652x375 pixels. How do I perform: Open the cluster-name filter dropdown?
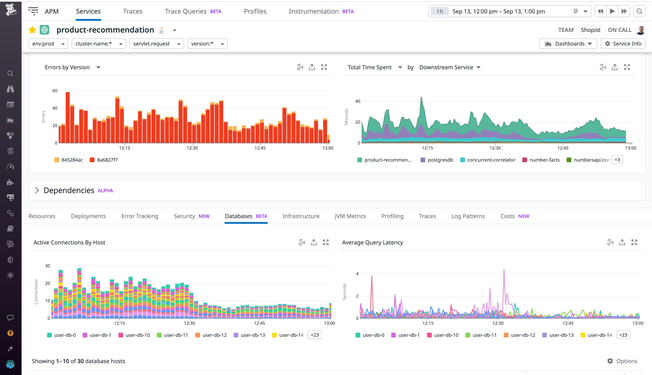tap(99, 44)
